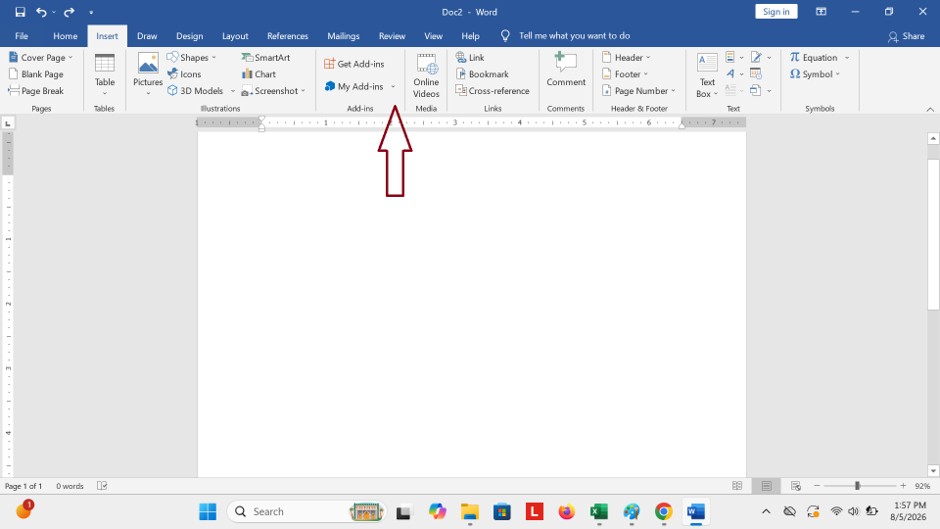
Task: Switch to the Home tab
Action: point(65,36)
